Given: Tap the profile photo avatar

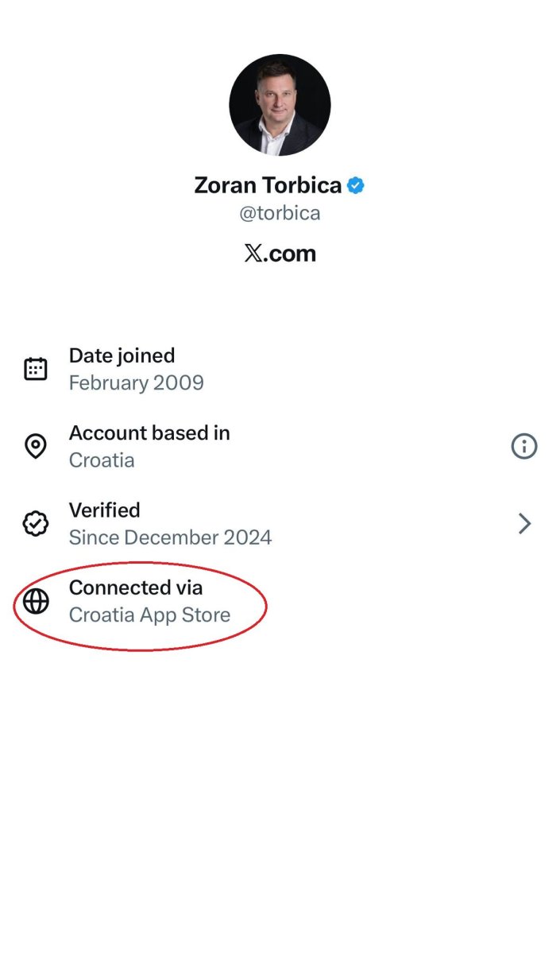Looking at the screenshot, I should (280, 105).
